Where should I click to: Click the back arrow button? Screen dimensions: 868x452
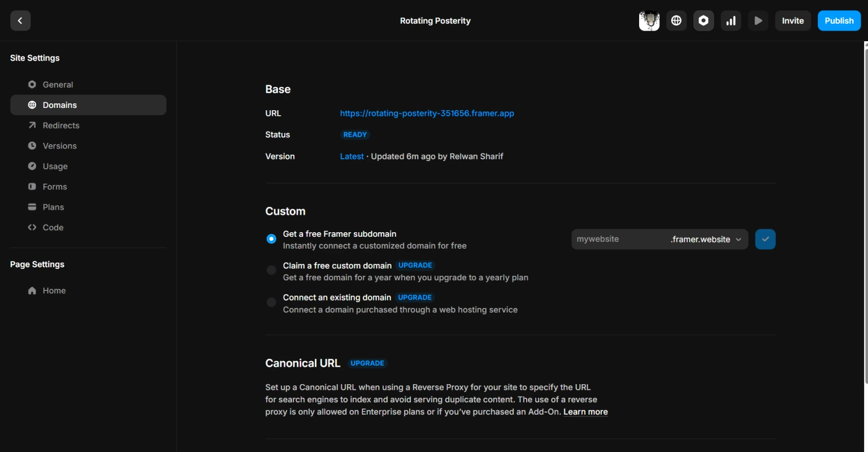point(20,21)
